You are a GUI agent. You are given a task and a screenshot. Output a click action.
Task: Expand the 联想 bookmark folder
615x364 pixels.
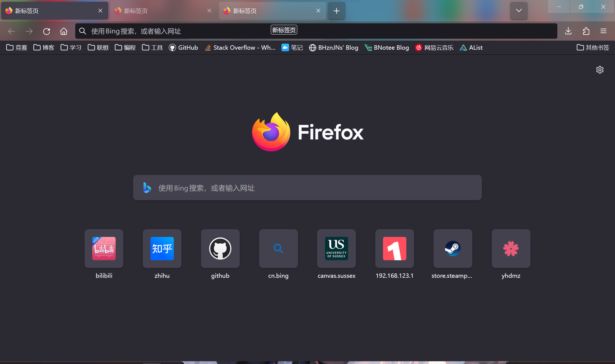[98, 47]
